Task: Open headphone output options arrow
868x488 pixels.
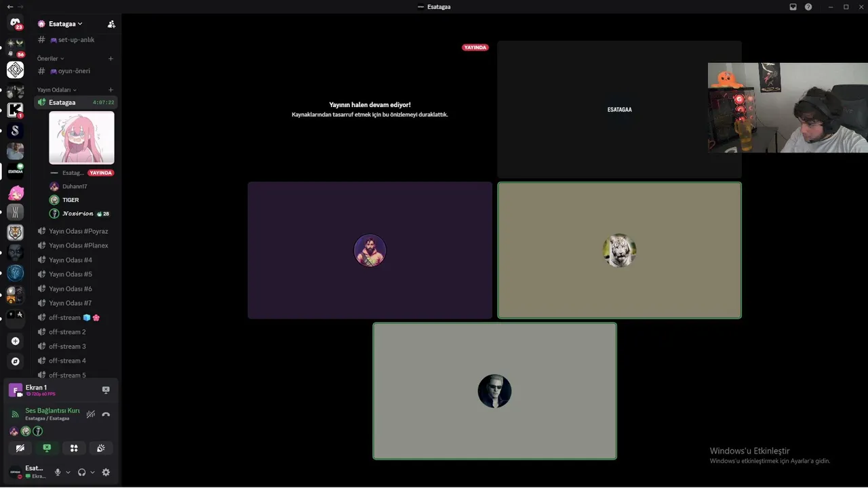Action: (92, 472)
